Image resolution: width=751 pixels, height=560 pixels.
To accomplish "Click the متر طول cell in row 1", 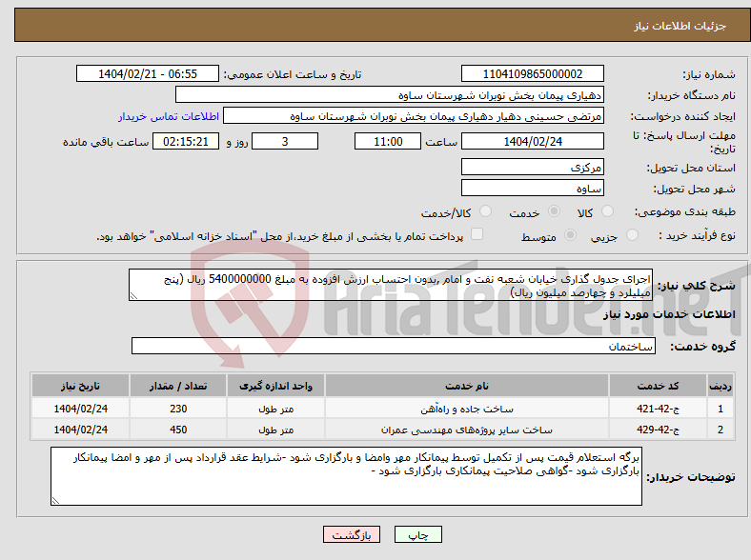I will (x=275, y=409).
